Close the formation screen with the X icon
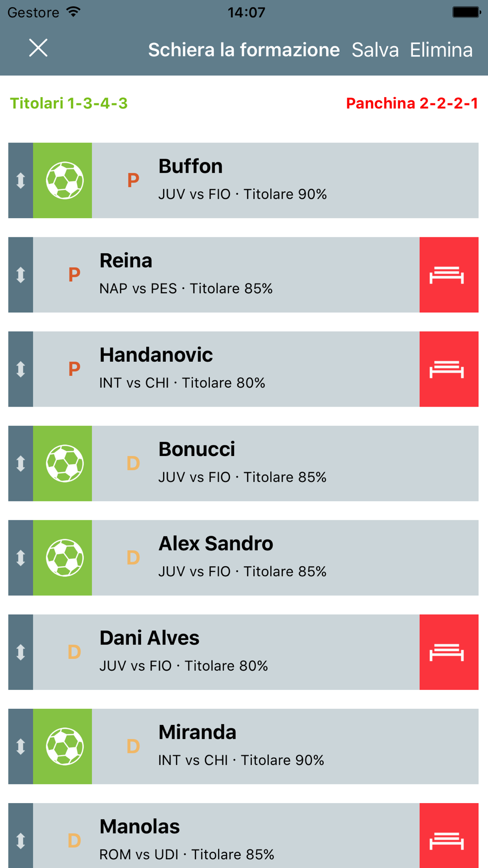 click(x=38, y=48)
